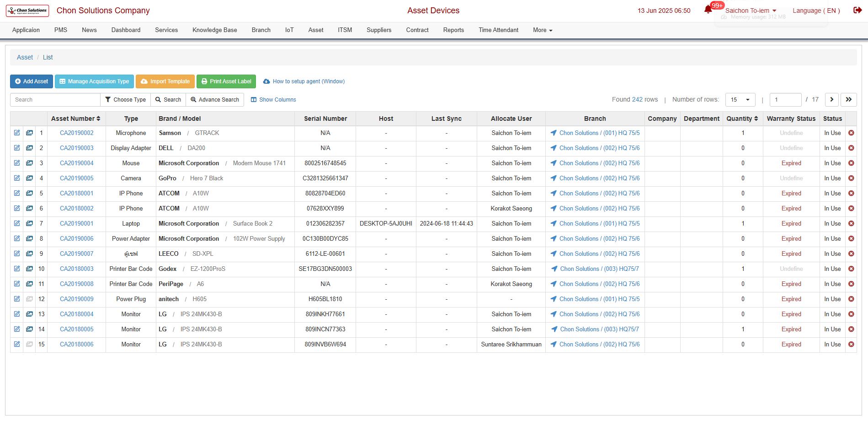This screenshot has width=868, height=421.
Task: Open image gallery icon for asset CA20190005
Action: pyautogui.click(x=29, y=178)
